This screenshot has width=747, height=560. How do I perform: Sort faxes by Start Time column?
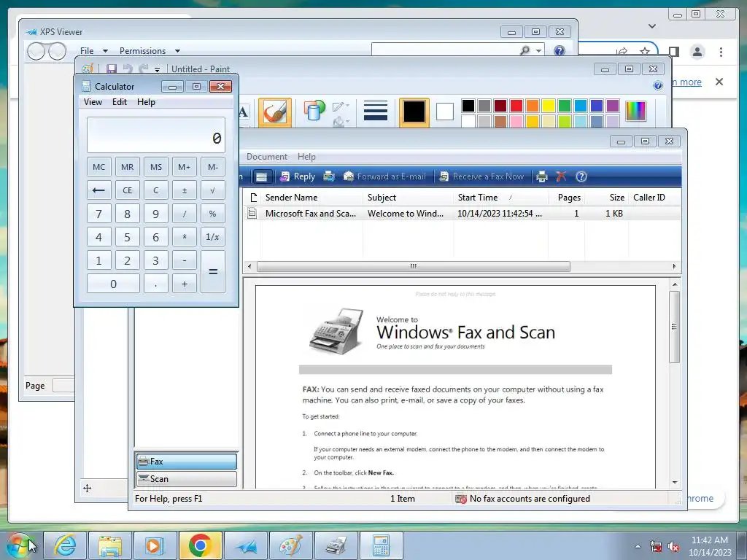pyautogui.click(x=500, y=198)
